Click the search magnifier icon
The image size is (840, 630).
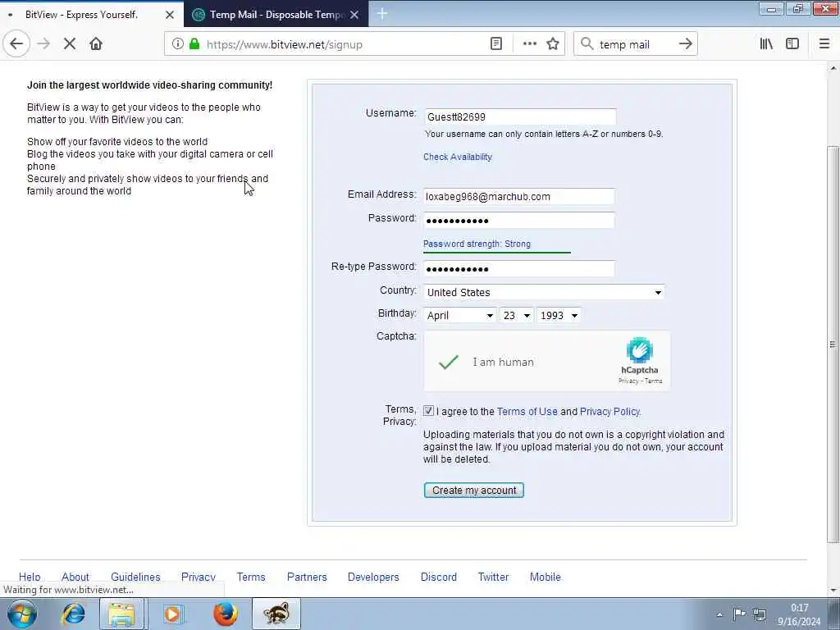(x=587, y=44)
